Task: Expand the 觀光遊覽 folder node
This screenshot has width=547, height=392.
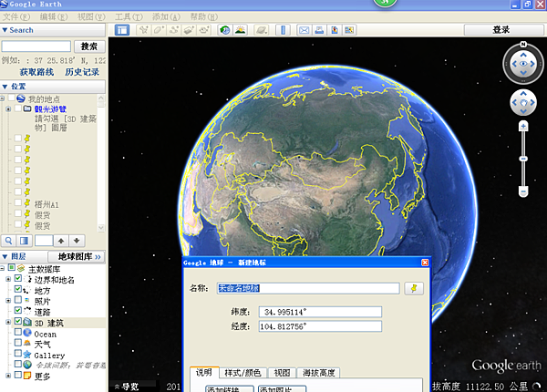Action: [x=8, y=109]
